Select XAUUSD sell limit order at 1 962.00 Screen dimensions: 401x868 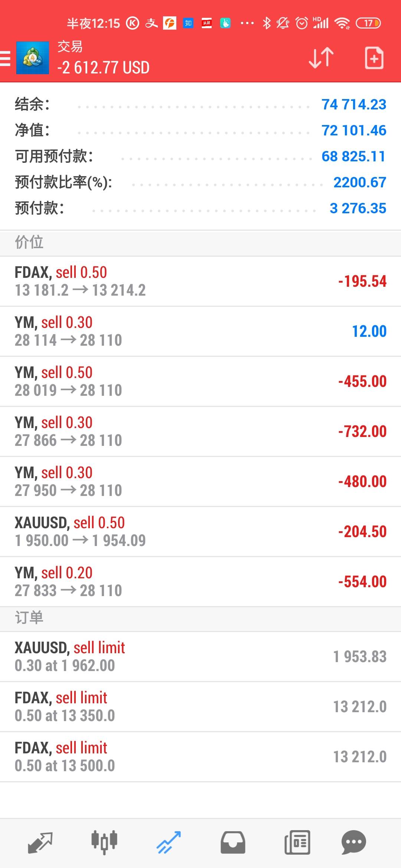(x=200, y=657)
